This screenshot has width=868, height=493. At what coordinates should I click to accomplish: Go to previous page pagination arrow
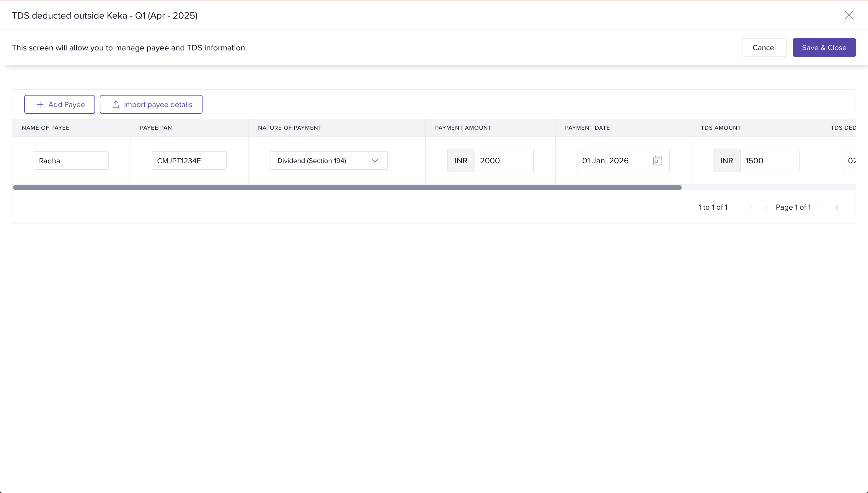coord(766,208)
